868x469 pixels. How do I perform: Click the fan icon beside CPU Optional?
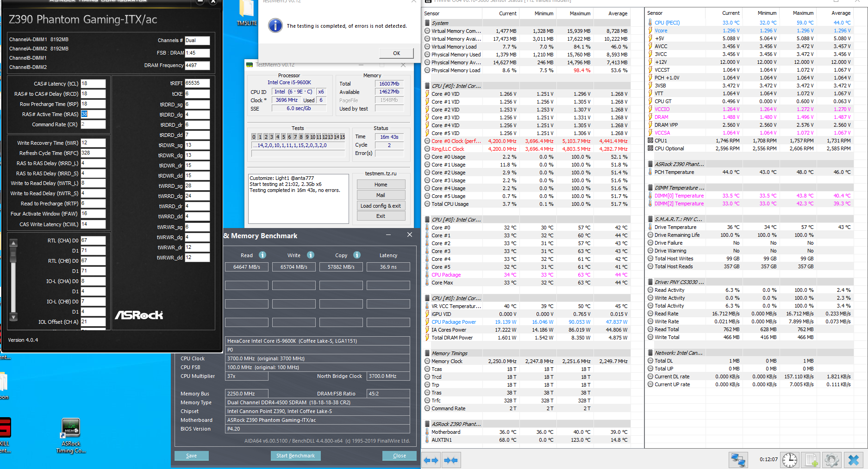(650, 148)
